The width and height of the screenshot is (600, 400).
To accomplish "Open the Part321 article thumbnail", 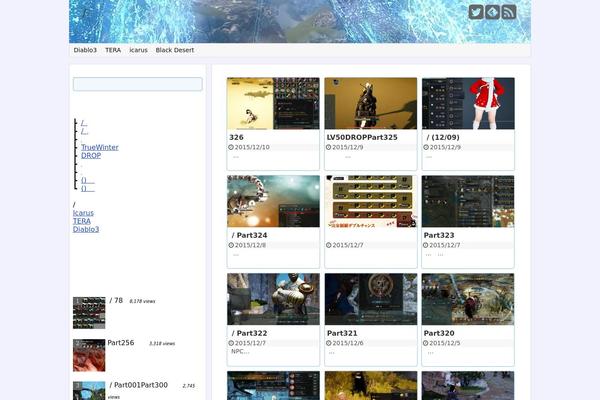I will (371, 299).
